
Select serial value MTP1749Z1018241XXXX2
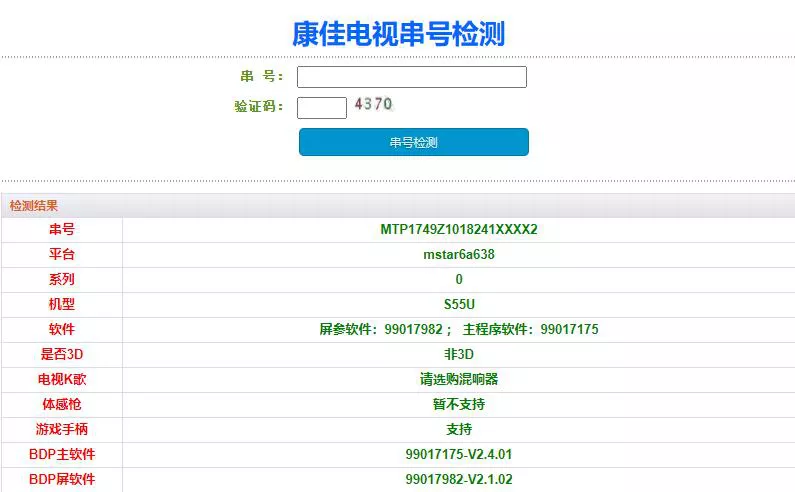pyautogui.click(x=459, y=229)
